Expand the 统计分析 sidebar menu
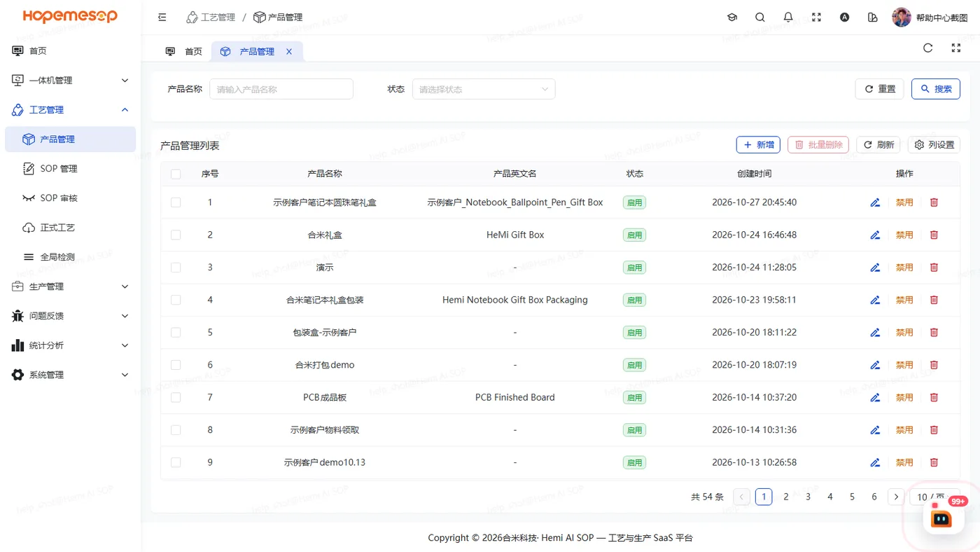 [x=70, y=345]
